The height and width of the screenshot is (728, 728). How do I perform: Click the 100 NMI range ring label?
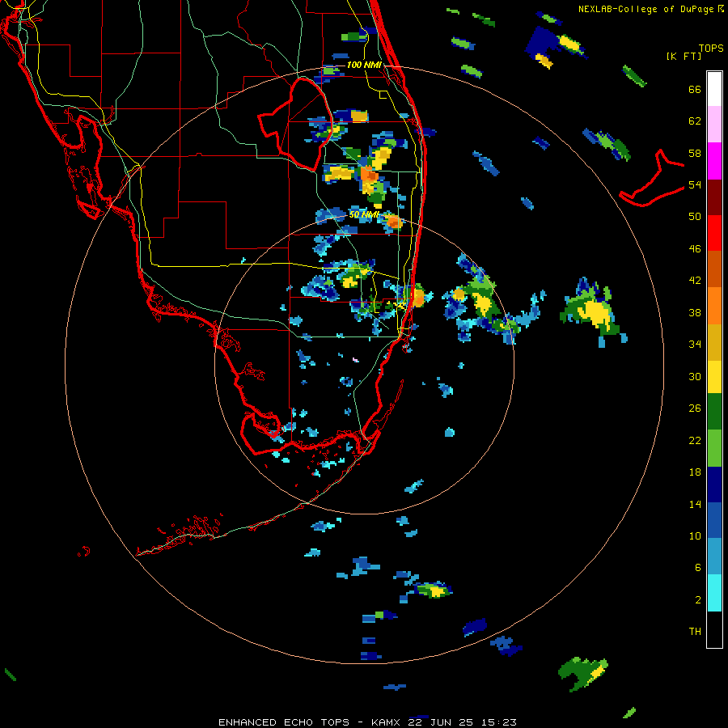click(364, 65)
